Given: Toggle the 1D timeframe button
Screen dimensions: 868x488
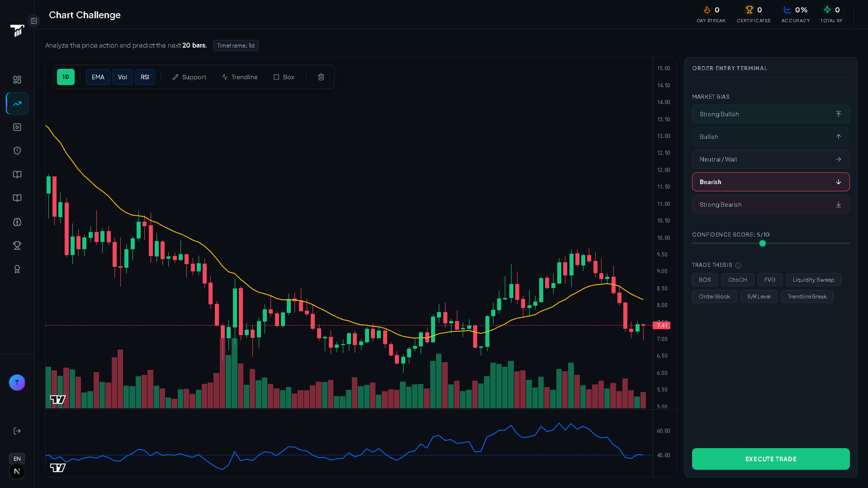Looking at the screenshot, I should pyautogui.click(x=66, y=77).
